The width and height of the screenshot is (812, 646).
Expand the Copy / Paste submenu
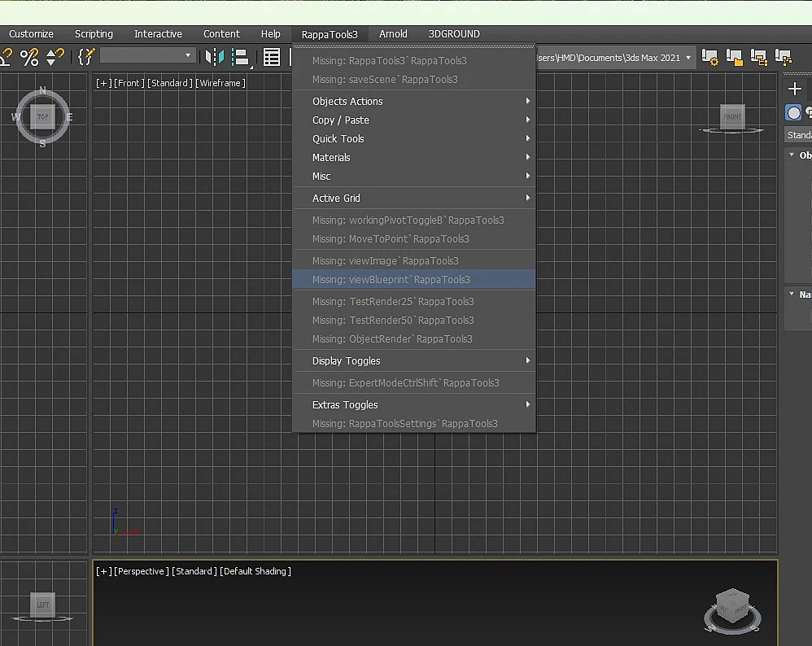414,120
